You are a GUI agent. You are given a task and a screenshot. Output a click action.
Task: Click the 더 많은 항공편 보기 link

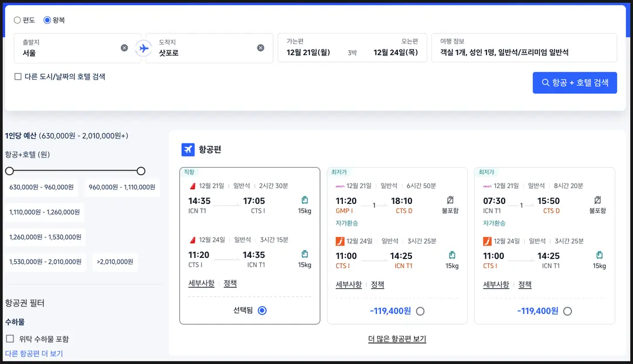coord(397,339)
